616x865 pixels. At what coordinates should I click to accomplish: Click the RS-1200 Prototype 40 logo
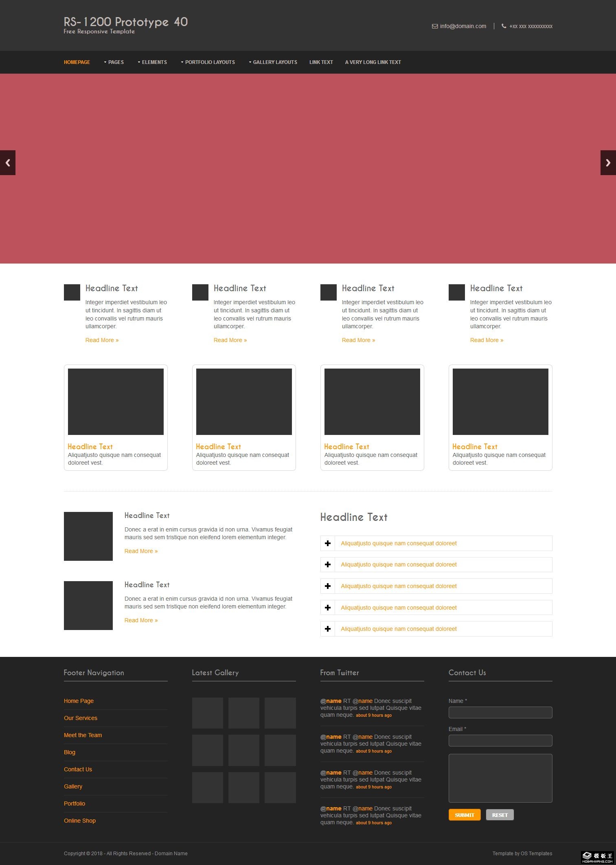click(125, 22)
